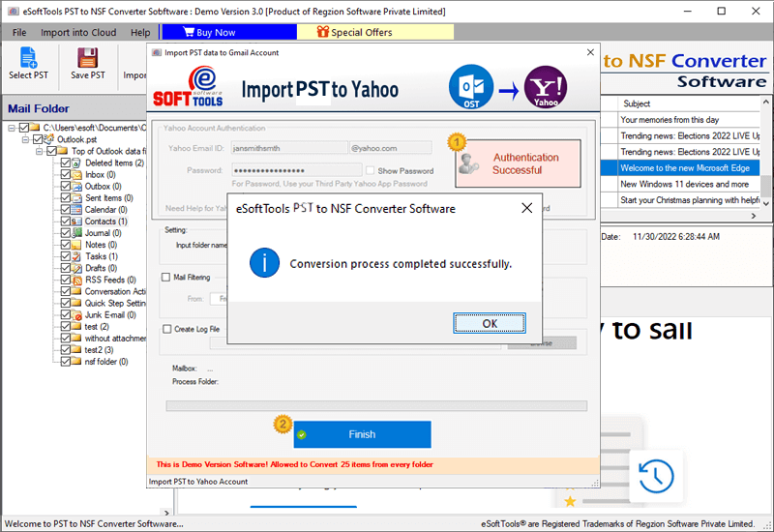Image resolution: width=774 pixels, height=532 pixels.
Task: Open the Help menu
Action: (x=140, y=32)
